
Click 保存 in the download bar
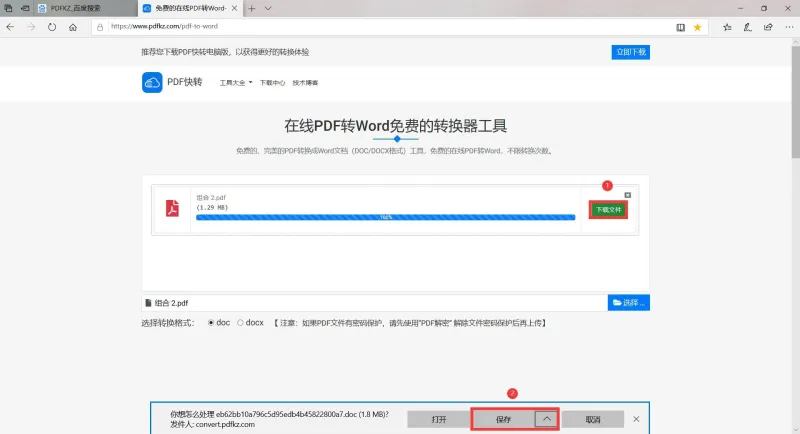pyautogui.click(x=504, y=419)
